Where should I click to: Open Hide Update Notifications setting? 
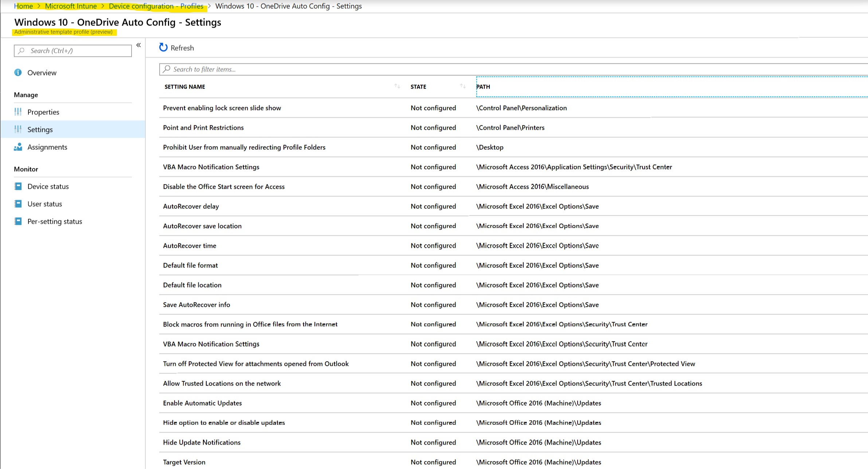point(202,442)
